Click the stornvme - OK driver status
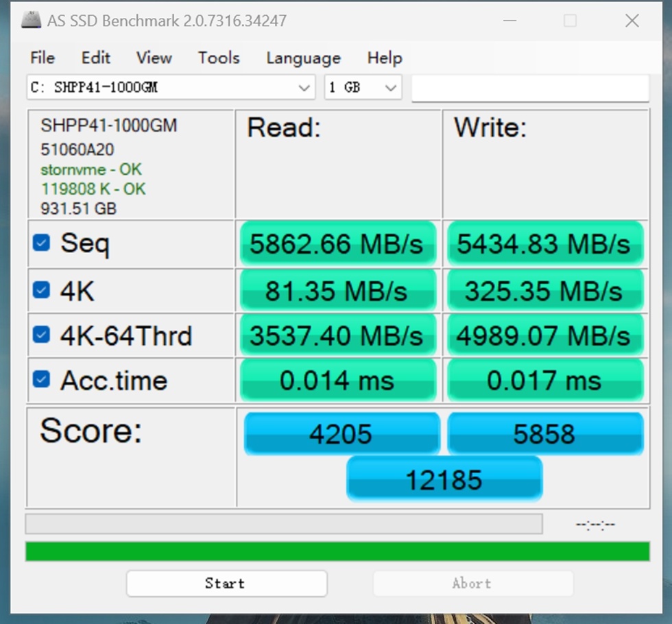The width and height of the screenshot is (672, 624). click(91, 169)
